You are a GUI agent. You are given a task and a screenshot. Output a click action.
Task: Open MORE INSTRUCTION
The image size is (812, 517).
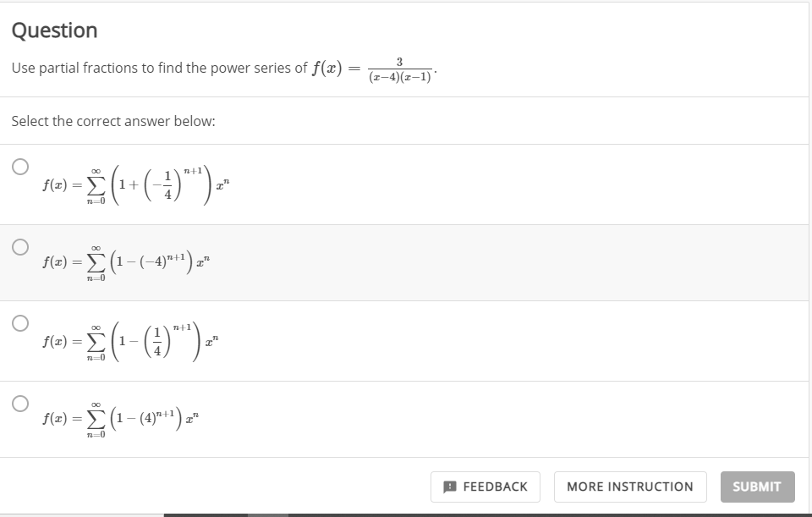(630, 487)
